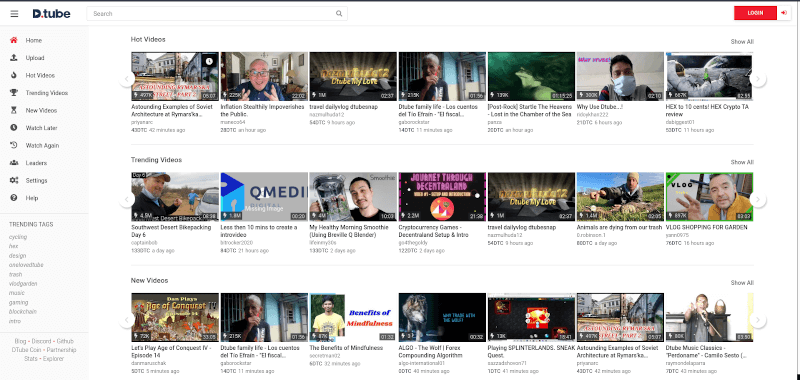Click the Leaders people icon

14,163
